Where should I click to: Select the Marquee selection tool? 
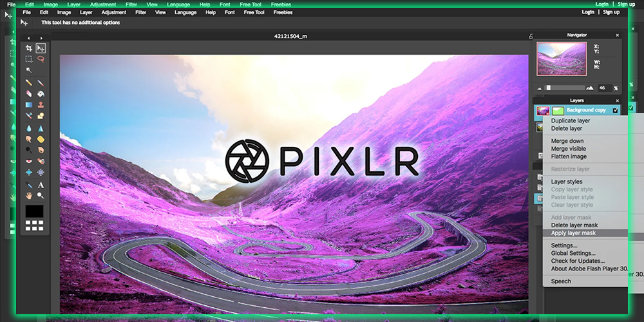(29, 59)
